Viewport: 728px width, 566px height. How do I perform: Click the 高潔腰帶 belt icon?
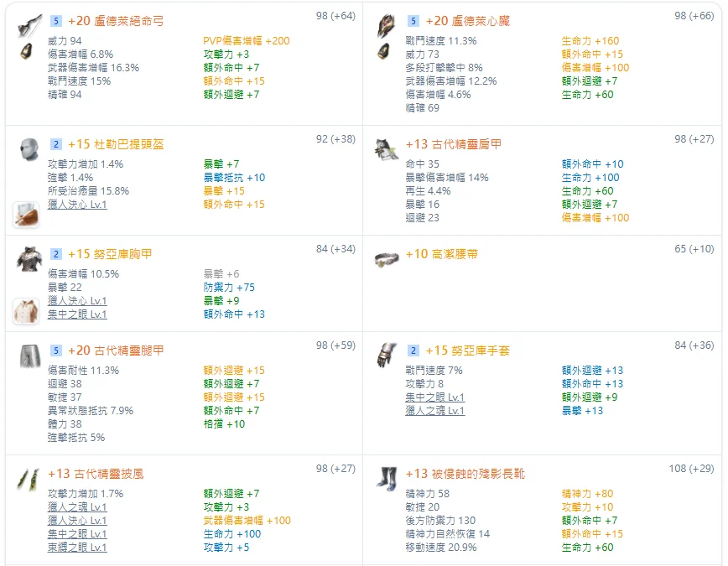(387, 258)
